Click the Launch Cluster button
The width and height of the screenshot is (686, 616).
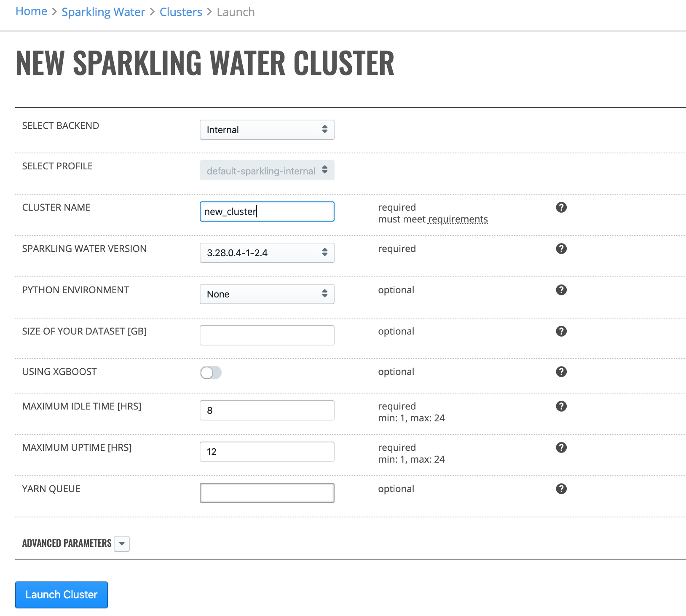62,595
